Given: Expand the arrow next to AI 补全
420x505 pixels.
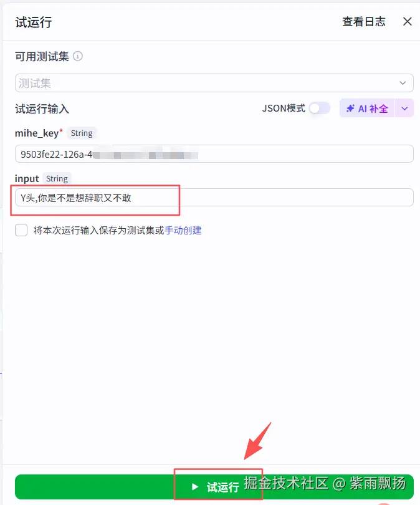Looking at the screenshot, I should 404,108.
